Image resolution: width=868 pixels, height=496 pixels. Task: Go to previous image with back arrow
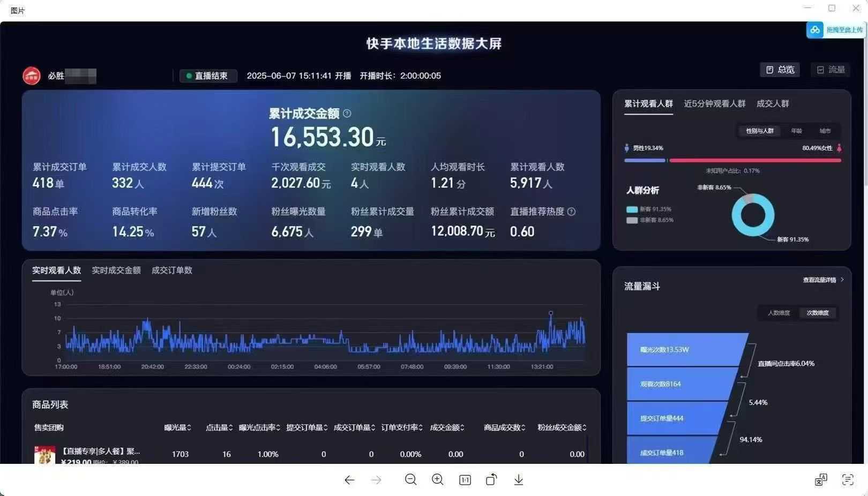pyautogui.click(x=349, y=480)
